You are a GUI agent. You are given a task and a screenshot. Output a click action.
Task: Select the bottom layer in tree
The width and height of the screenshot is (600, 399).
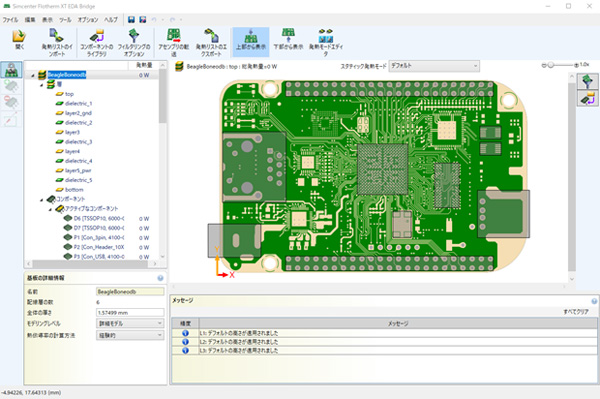tap(74, 190)
